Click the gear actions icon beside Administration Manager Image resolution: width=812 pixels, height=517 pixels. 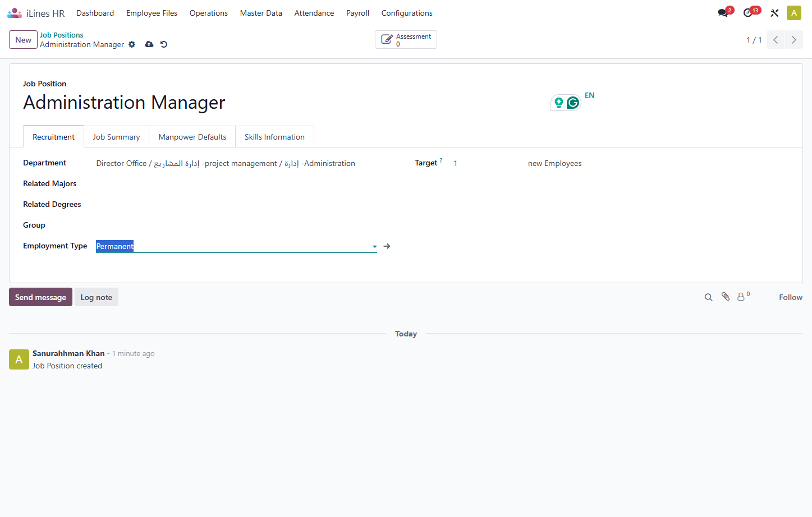(x=132, y=44)
